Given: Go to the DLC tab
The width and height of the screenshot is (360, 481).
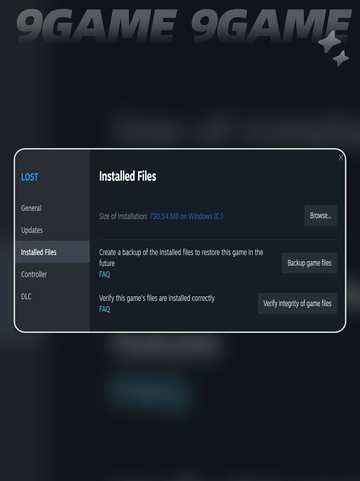Looking at the screenshot, I should click(x=26, y=296).
